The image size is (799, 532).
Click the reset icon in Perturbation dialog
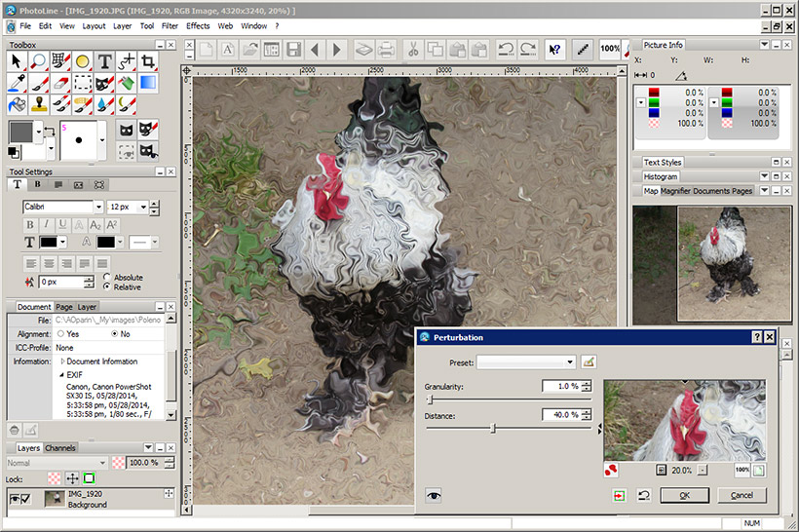pos(644,495)
